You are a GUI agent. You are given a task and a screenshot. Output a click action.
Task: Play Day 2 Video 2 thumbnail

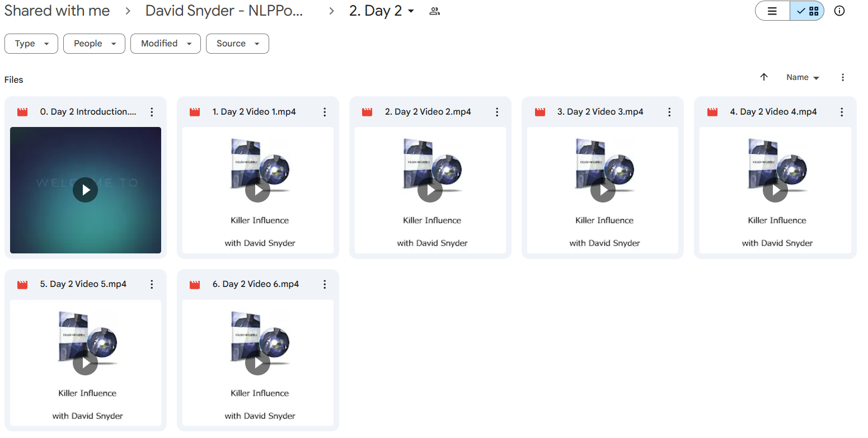click(430, 190)
